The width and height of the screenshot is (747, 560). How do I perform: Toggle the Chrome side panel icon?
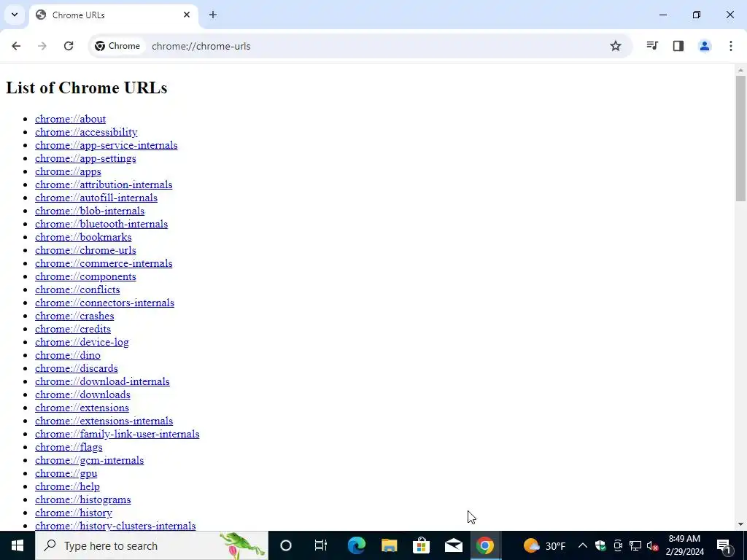click(x=678, y=46)
